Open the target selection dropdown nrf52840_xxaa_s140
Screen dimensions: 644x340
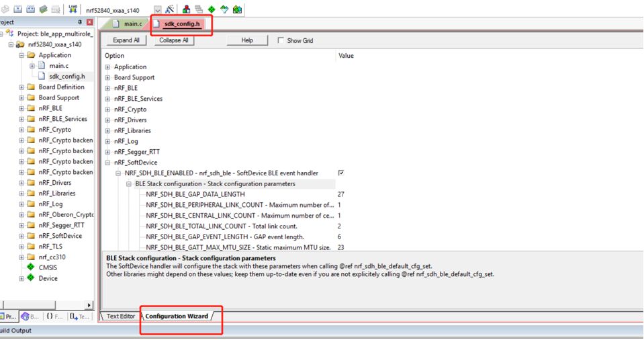coord(157,10)
